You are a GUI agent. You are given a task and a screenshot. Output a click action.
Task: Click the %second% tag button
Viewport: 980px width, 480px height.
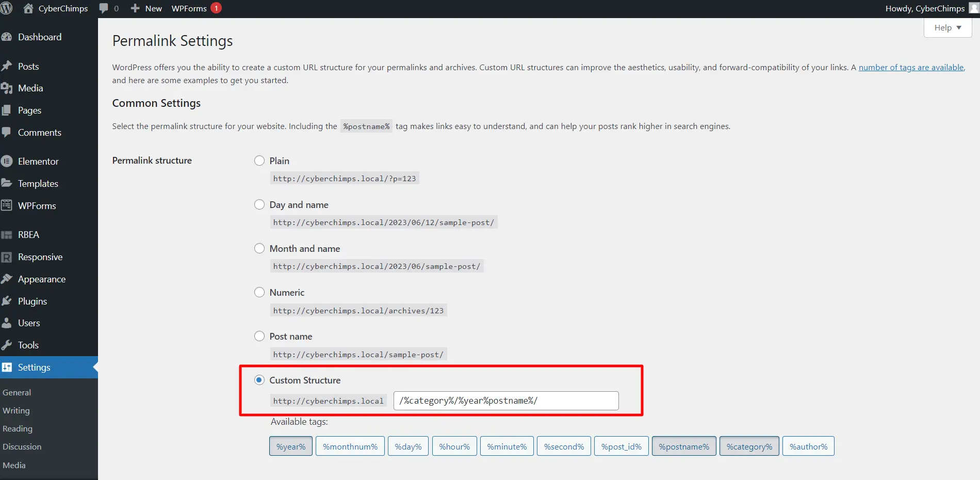pyautogui.click(x=564, y=446)
